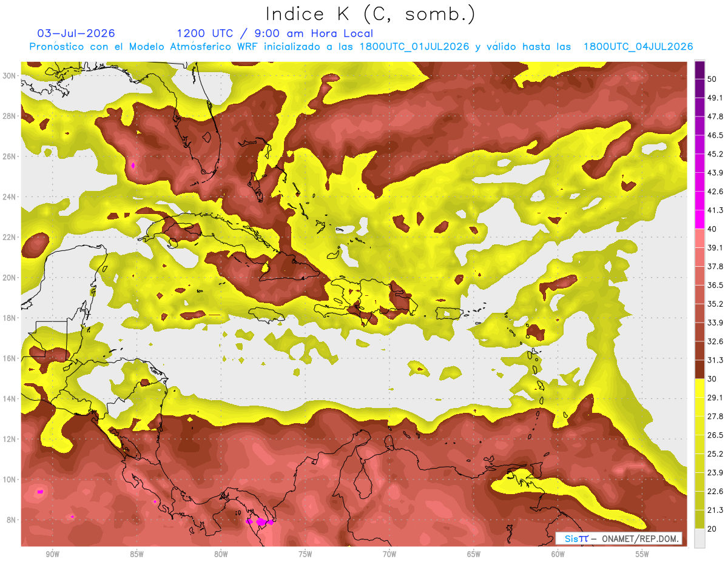Select the date text "03-Jul-2026"
728x562 pixels.
[76, 33]
